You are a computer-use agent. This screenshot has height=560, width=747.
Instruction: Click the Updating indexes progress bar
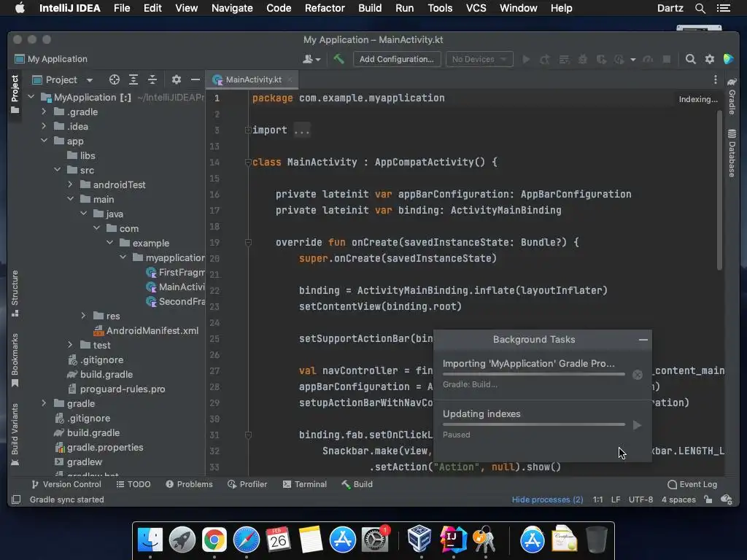coord(533,424)
